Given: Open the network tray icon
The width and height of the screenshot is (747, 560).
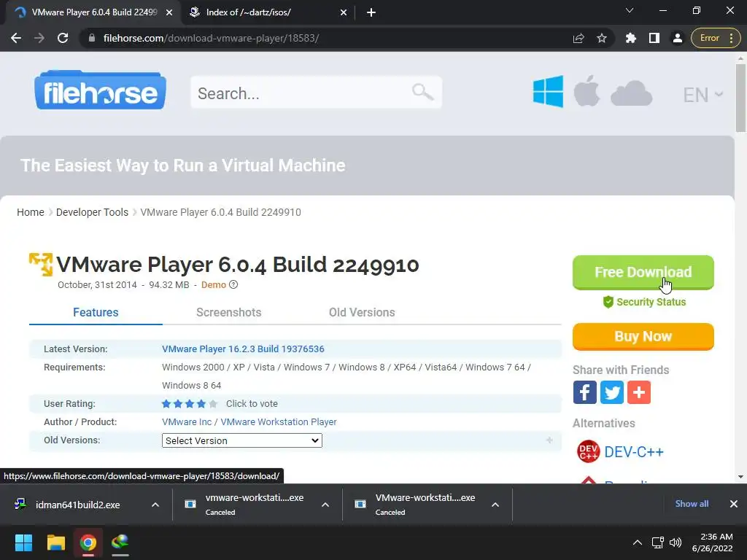Looking at the screenshot, I should 658,542.
